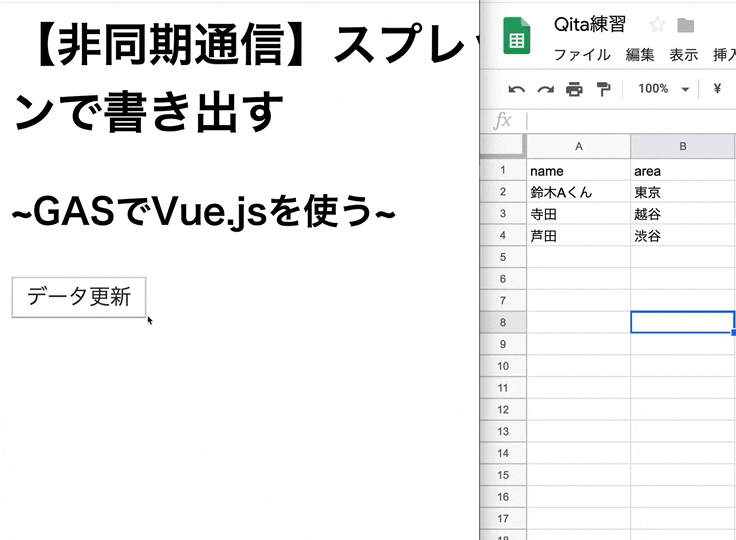Click the select-all corner box

[x=502, y=146]
